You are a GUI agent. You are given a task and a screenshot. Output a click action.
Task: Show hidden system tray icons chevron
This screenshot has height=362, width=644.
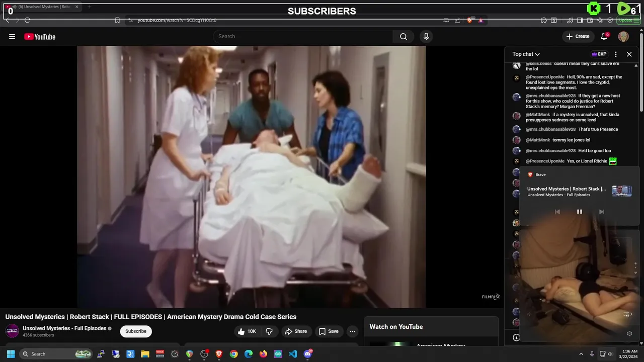[x=581, y=354]
